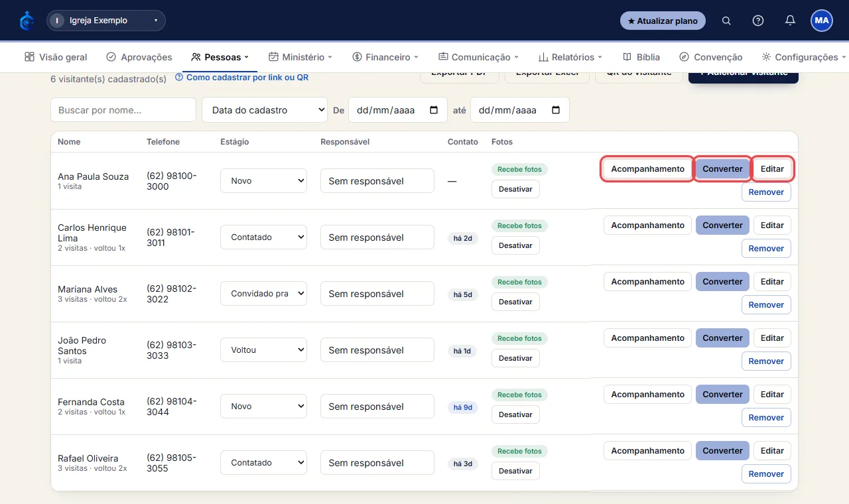Click the há 9d contact badge
Image resolution: width=849 pixels, height=504 pixels.
coord(462,407)
